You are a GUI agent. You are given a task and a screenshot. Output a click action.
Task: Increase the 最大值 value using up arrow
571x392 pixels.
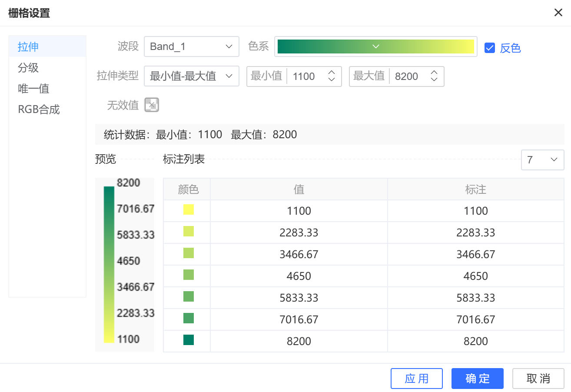pos(434,73)
